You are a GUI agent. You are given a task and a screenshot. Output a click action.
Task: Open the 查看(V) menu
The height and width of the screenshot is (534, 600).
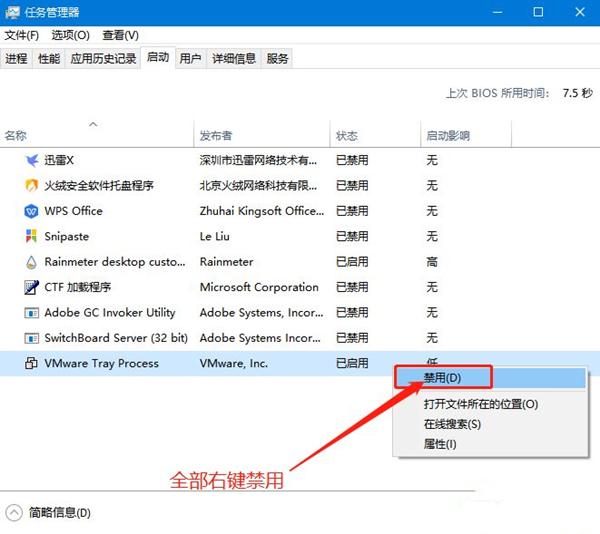click(x=121, y=36)
